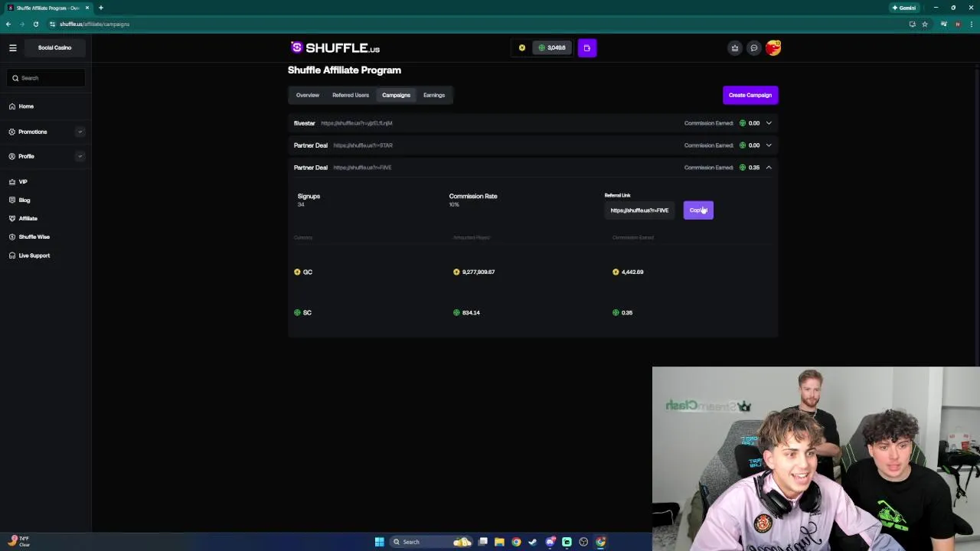Click the Commission Rate label
980x551 pixels.
(x=473, y=196)
